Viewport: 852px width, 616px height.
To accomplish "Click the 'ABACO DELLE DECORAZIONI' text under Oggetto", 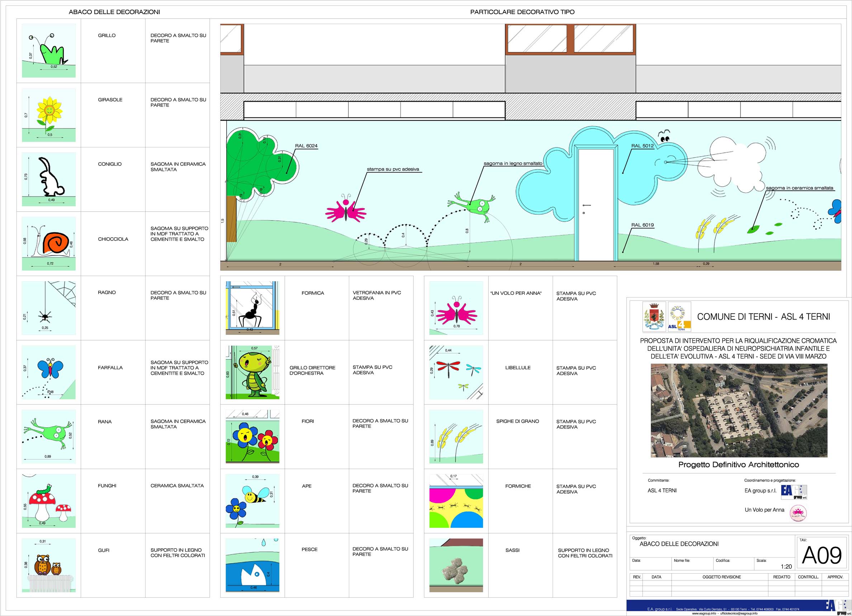I will (679, 544).
